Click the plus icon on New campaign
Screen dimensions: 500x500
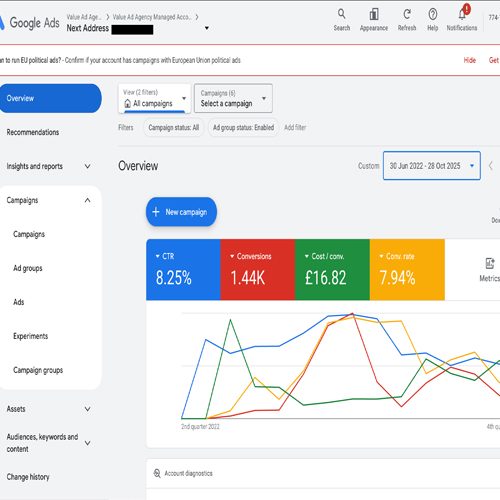pos(156,212)
